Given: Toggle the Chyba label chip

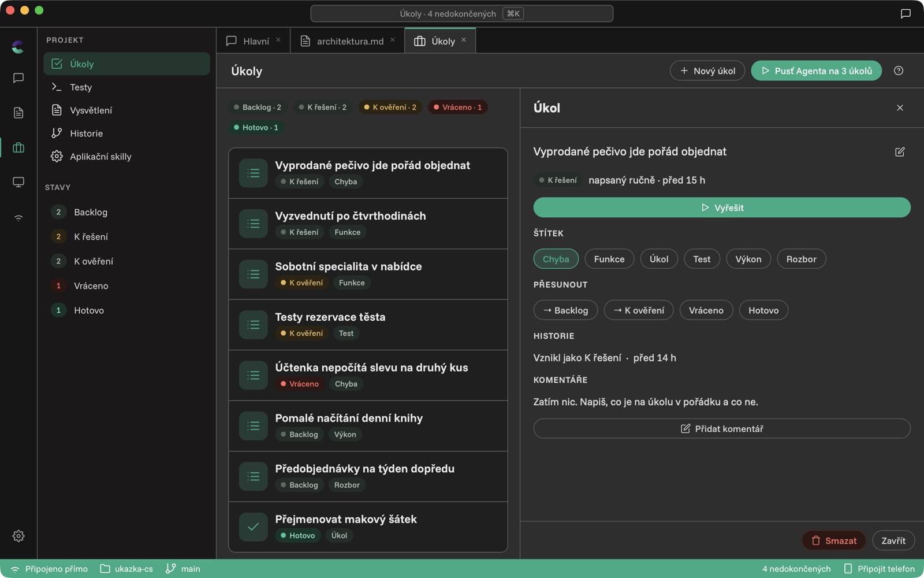Looking at the screenshot, I should [556, 259].
